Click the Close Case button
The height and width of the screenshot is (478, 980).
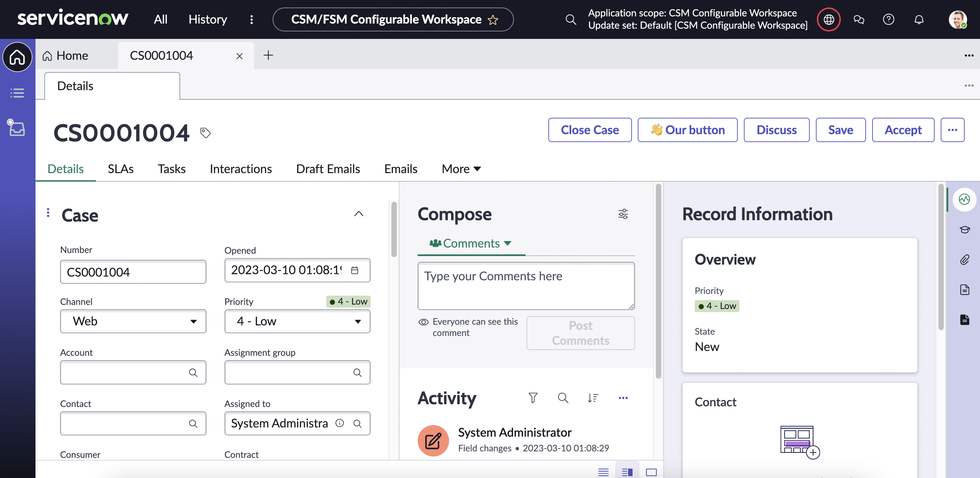pyautogui.click(x=589, y=130)
